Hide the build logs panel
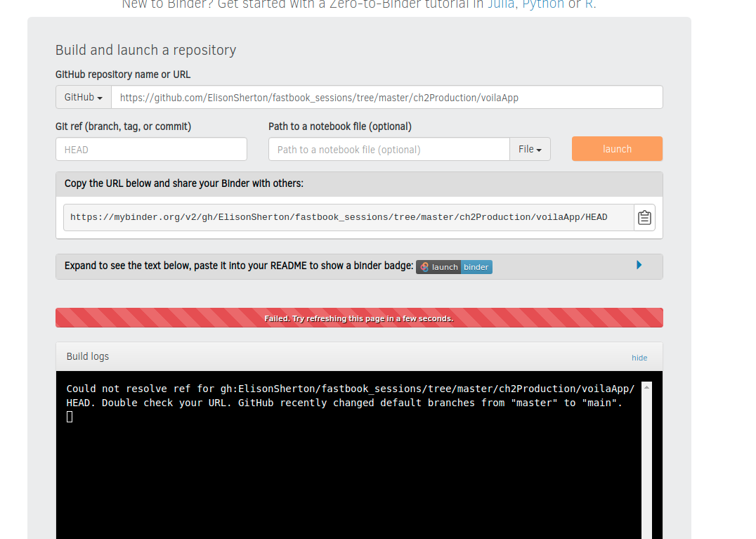 (639, 358)
